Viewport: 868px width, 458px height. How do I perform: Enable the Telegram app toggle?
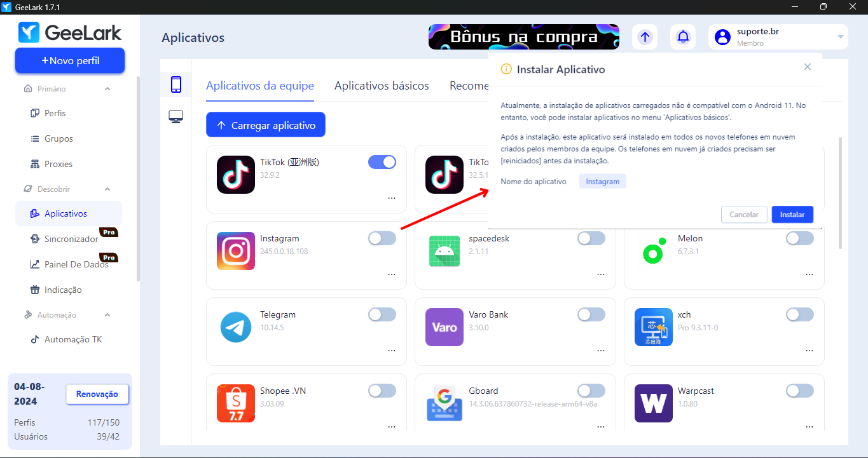[x=382, y=314]
